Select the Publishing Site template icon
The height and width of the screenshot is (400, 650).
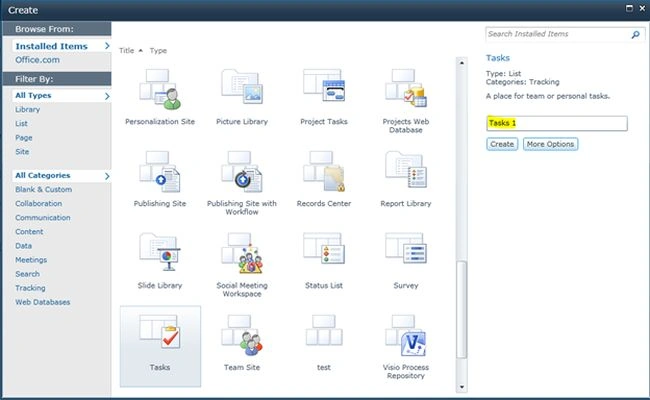tap(160, 171)
